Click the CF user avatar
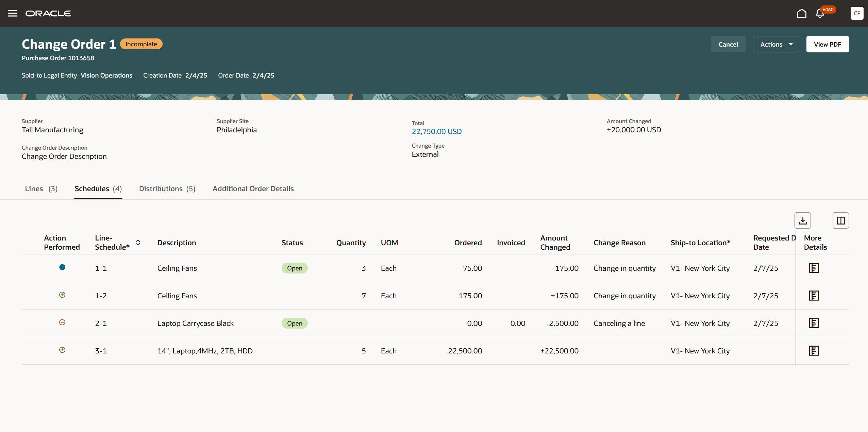 (x=856, y=13)
